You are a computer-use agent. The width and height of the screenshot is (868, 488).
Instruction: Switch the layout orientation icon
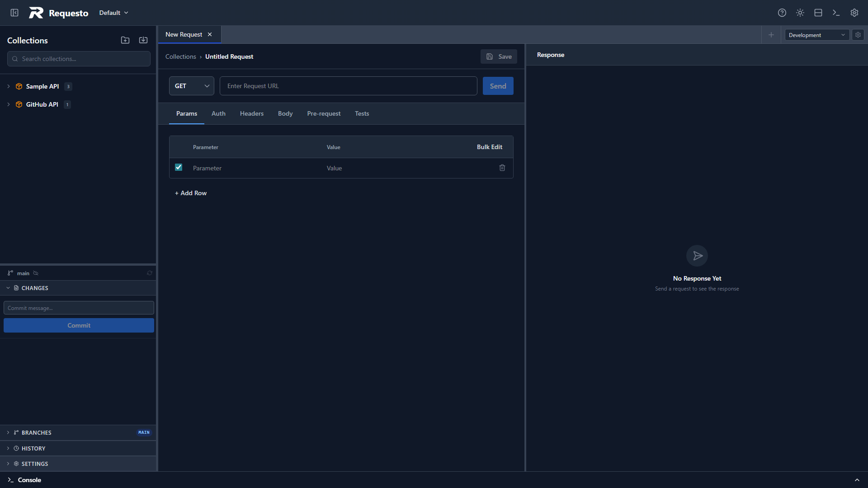click(818, 13)
